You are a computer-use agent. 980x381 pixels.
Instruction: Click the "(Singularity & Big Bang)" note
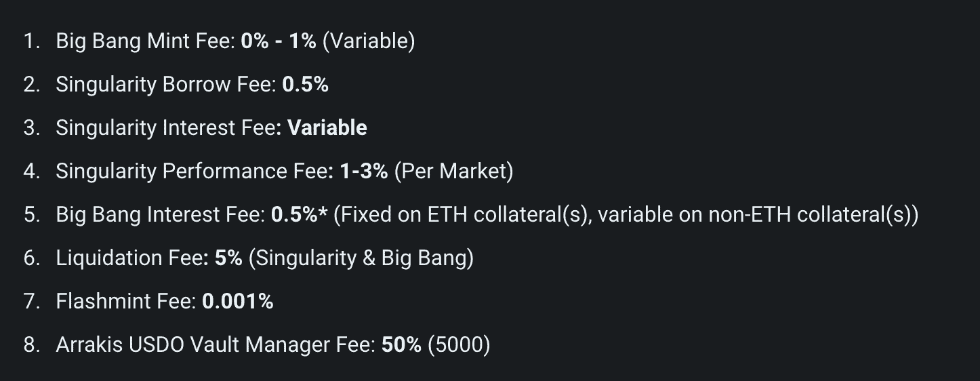click(361, 258)
